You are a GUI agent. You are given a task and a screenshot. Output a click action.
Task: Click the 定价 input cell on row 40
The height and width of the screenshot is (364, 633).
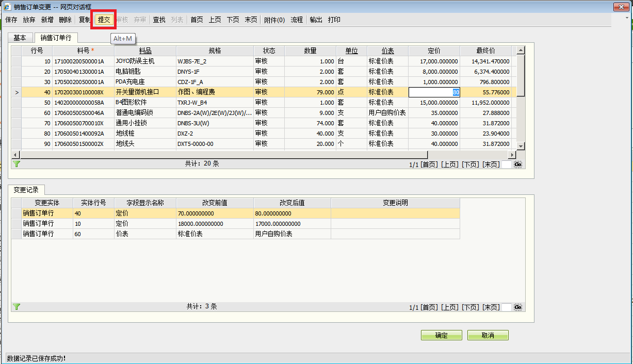tap(434, 92)
